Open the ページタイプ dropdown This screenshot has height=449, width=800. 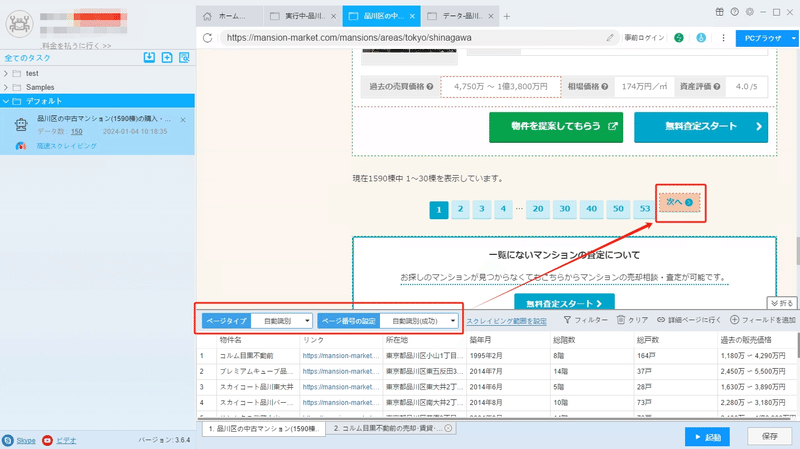(x=282, y=321)
